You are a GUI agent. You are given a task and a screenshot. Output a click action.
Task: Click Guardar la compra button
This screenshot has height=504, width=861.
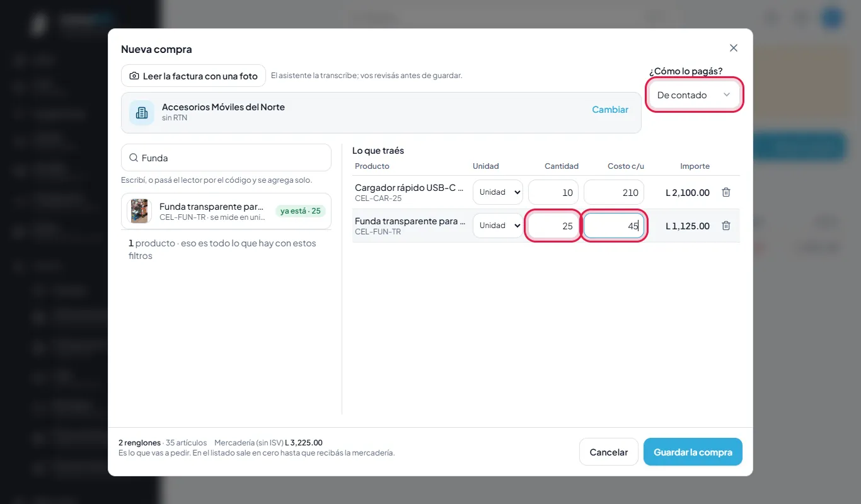click(x=693, y=452)
